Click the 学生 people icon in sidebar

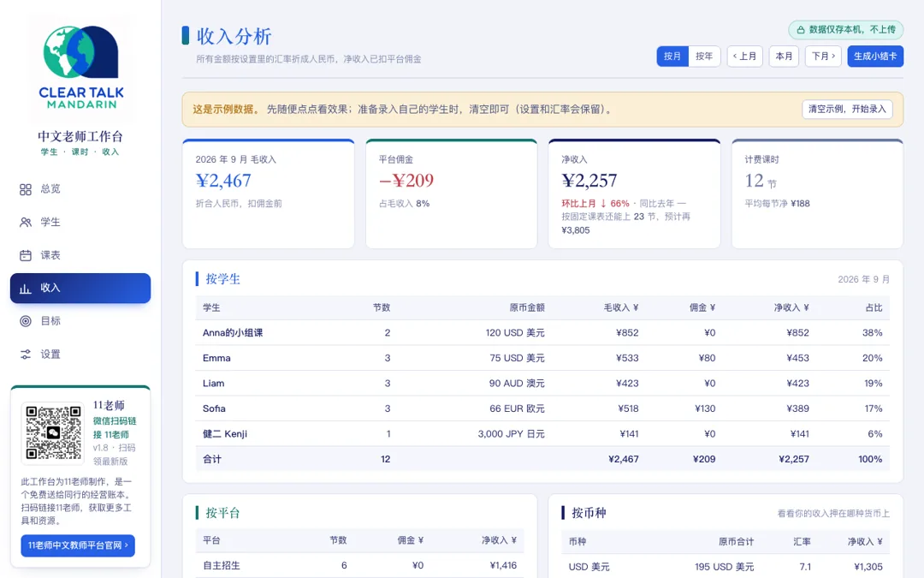point(26,223)
